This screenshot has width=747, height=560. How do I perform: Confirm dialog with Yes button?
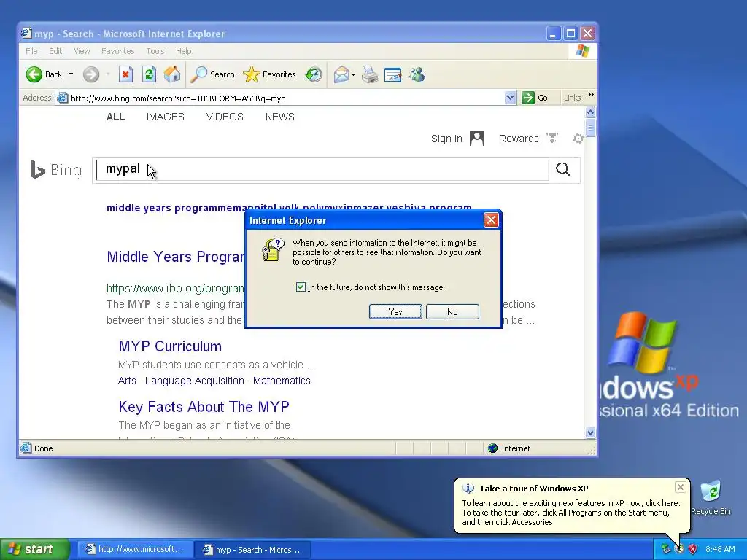[x=395, y=312]
